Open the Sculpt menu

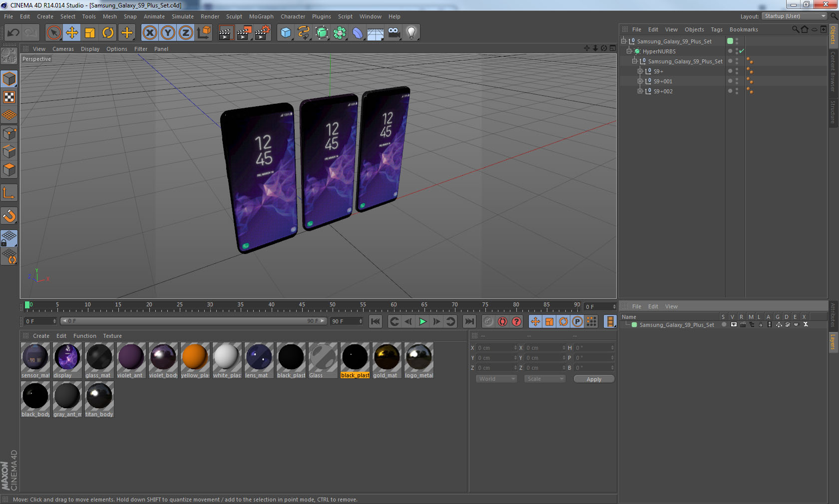[x=234, y=16]
